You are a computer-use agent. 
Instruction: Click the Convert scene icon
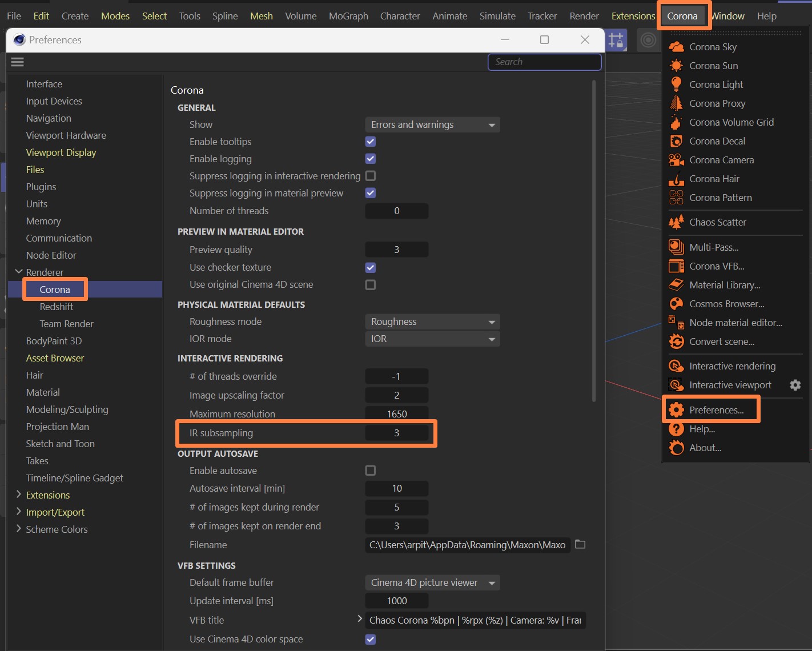(676, 341)
